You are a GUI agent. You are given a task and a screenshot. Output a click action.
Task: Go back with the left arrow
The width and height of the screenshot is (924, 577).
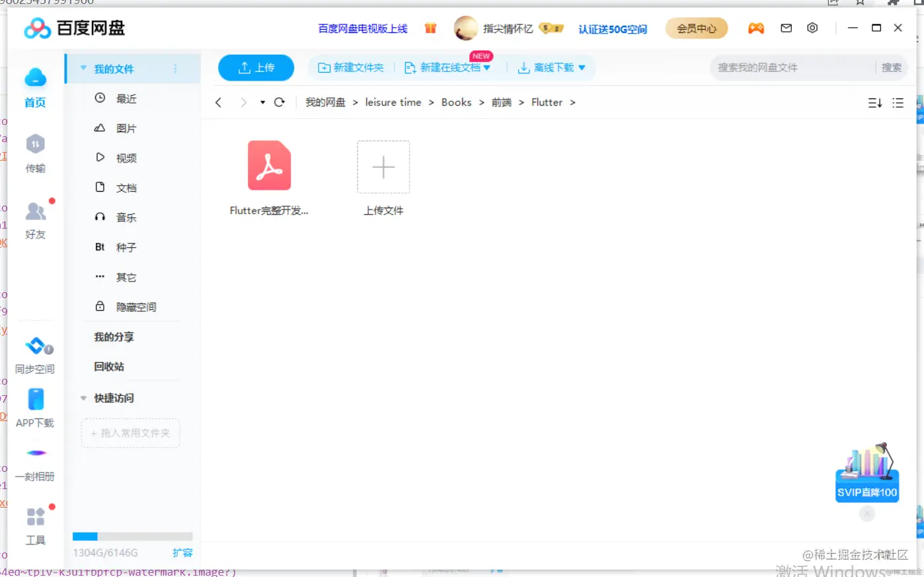pos(218,102)
